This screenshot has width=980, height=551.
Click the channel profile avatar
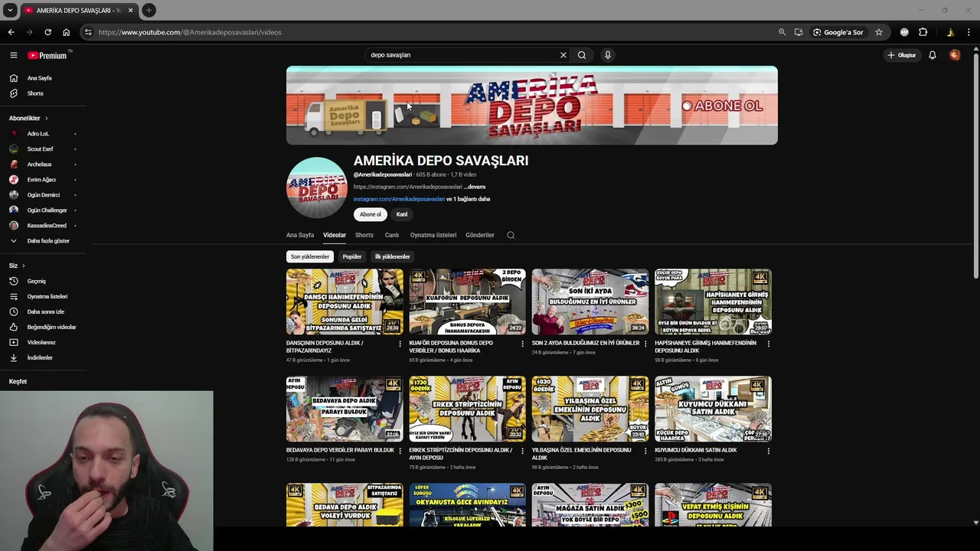316,187
